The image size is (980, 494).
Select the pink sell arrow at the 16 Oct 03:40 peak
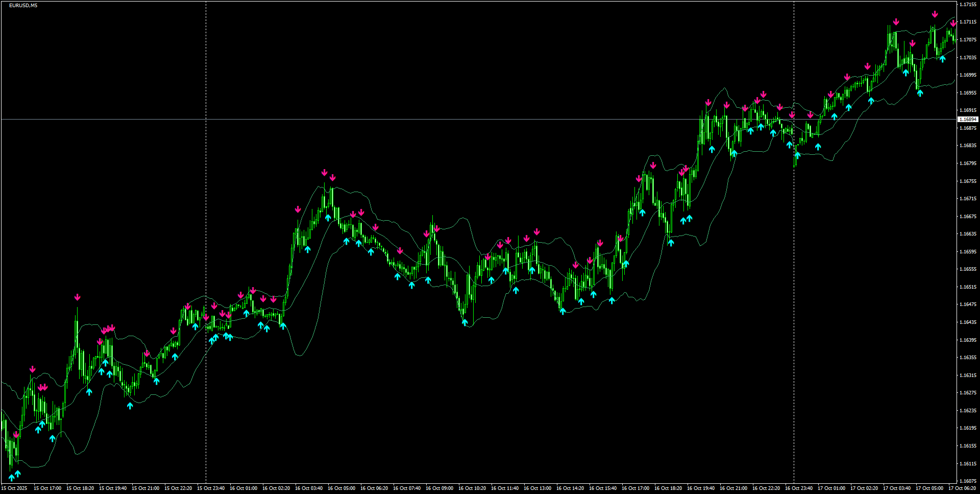325,172
